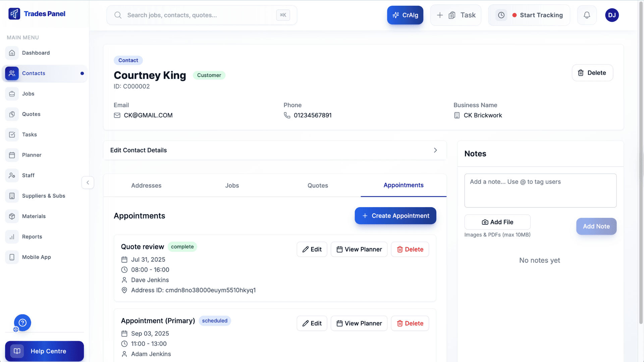The image size is (644, 362).
Task: Select Jobs in the main menu
Action: (x=28, y=94)
